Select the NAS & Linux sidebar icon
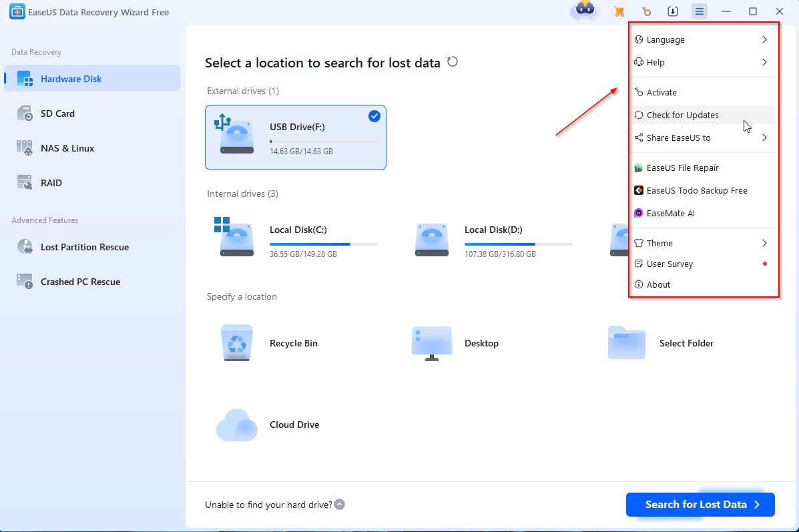The height and width of the screenshot is (532, 799). [25, 148]
